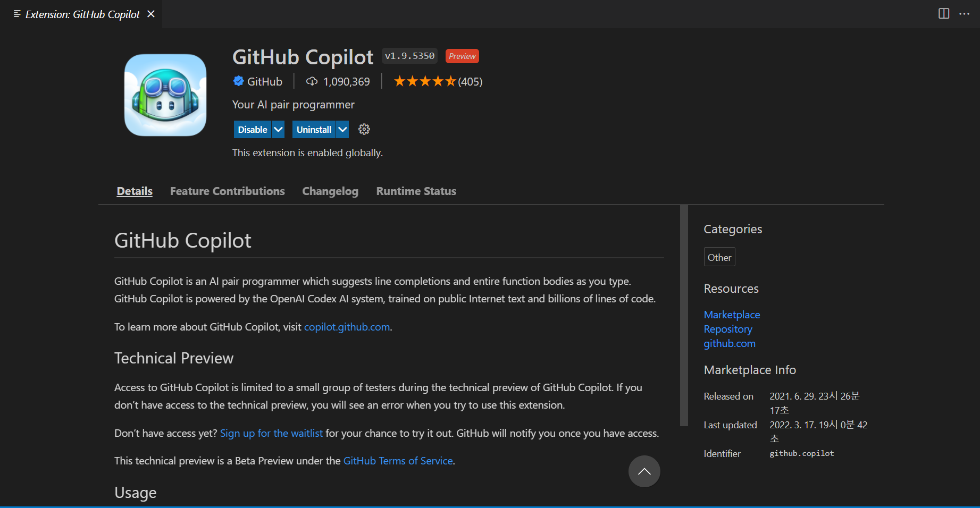Click the split editor right icon
Image resolution: width=980 pixels, height=508 pixels.
944,14
